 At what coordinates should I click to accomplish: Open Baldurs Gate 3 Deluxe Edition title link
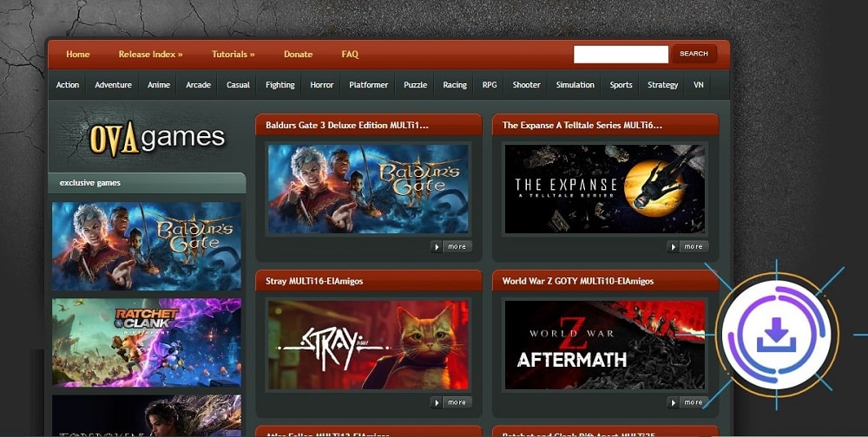tap(347, 125)
